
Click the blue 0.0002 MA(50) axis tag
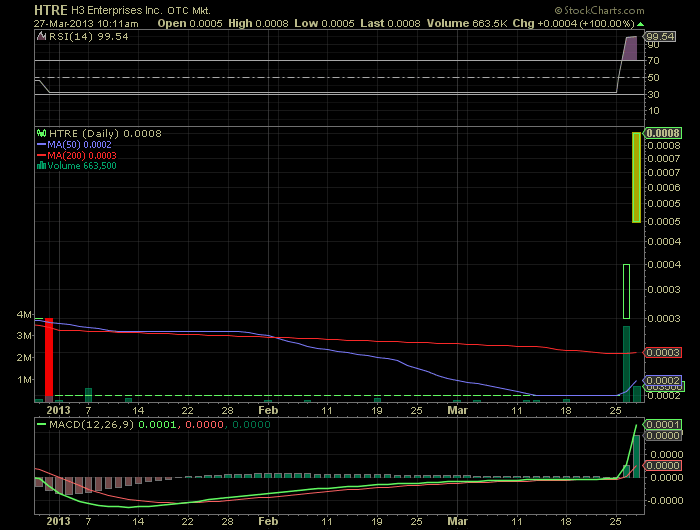click(x=663, y=380)
